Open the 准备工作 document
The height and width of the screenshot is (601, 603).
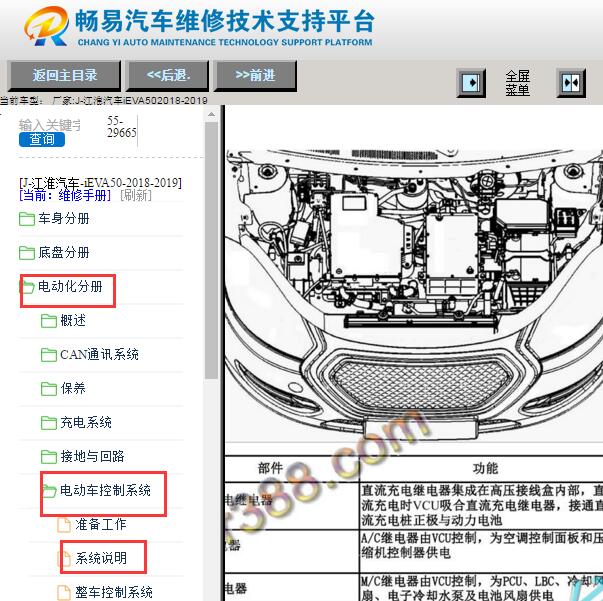pos(101,524)
